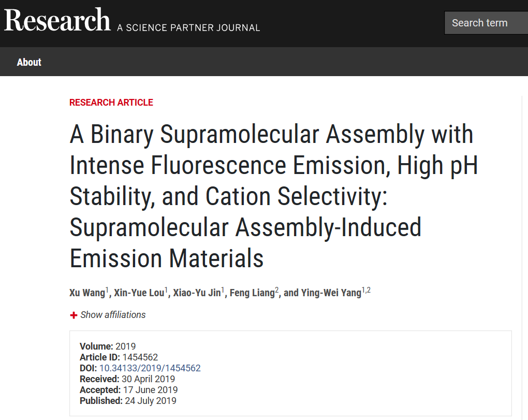Click affiliation superscript 1,2 after Ying-Wei Yang
The image size is (528, 420).
(x=366, y=291)
